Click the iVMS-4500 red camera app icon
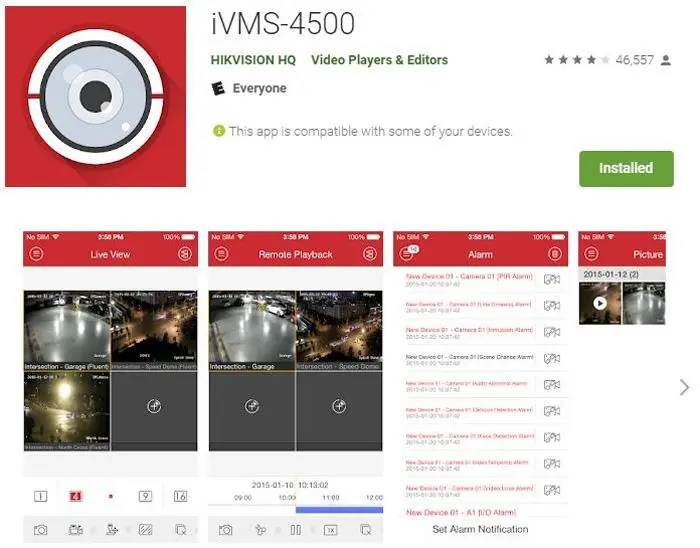The height and width of the screenshot is (548, 700). pyautogui.click(x=96, y=96)
